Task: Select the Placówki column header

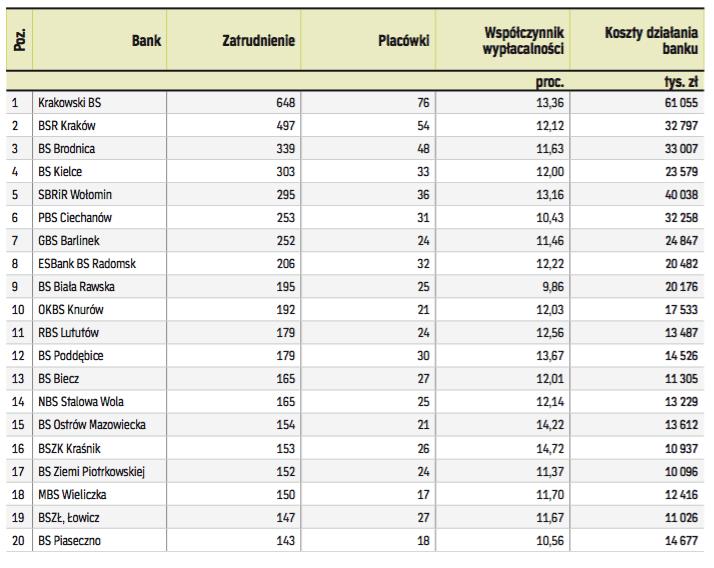Action: pos(404,42)
